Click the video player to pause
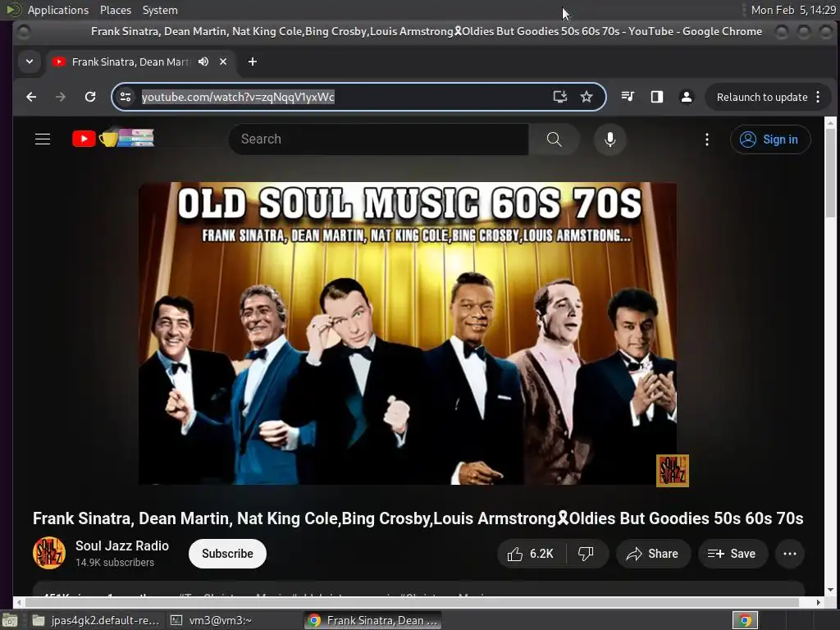The width and height of the screenshot is (840, 630). 407,333
